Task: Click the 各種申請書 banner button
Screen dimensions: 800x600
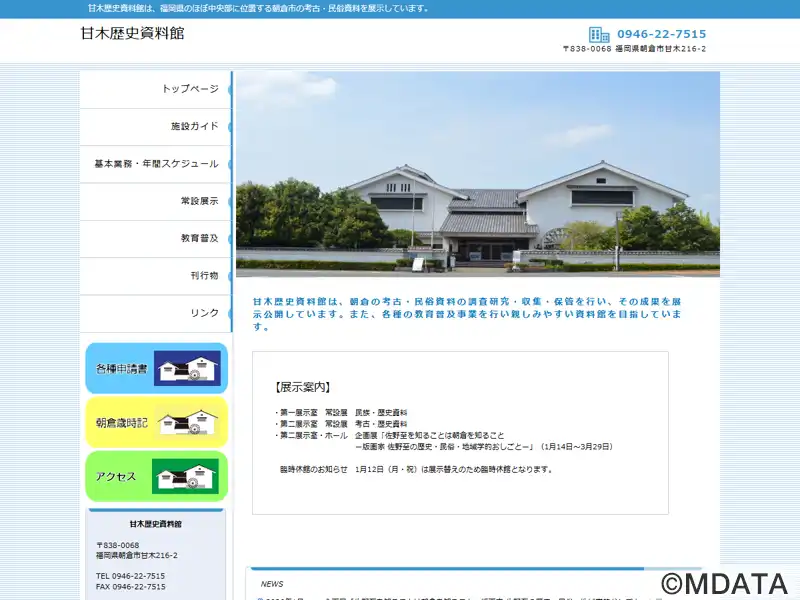Action: (x=157, y=368)
